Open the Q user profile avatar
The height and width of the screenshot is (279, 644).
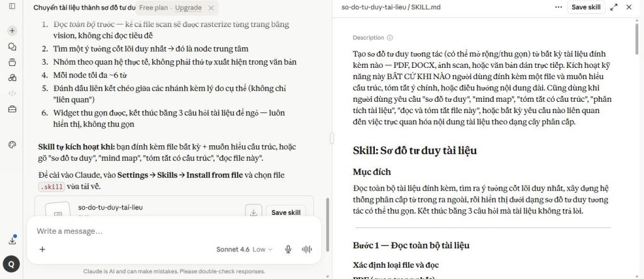click(x=11, y=264)
